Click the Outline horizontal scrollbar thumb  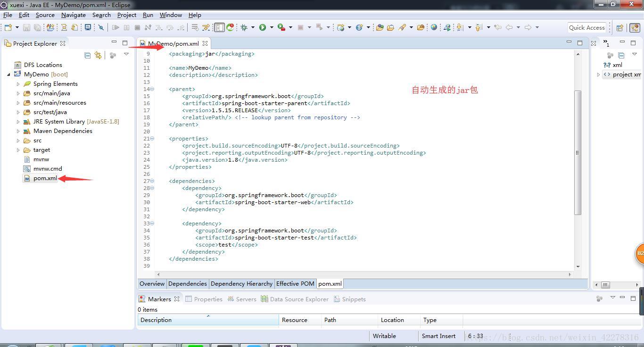(x=605, y=285)
